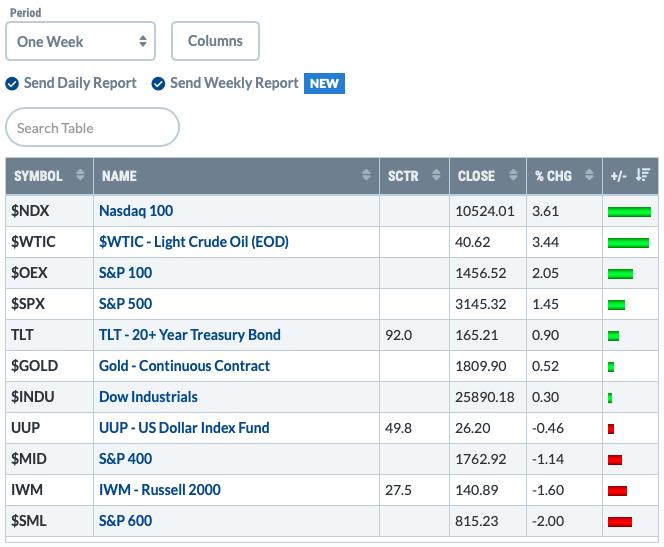
Task: Click the close value 10524.01
Action: point(485,211)
